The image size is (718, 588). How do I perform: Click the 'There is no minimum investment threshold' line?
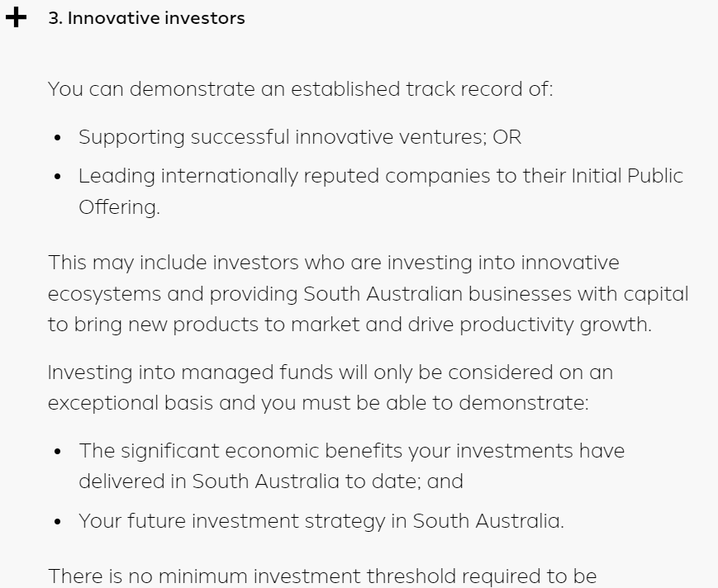(x=322, y=576)
